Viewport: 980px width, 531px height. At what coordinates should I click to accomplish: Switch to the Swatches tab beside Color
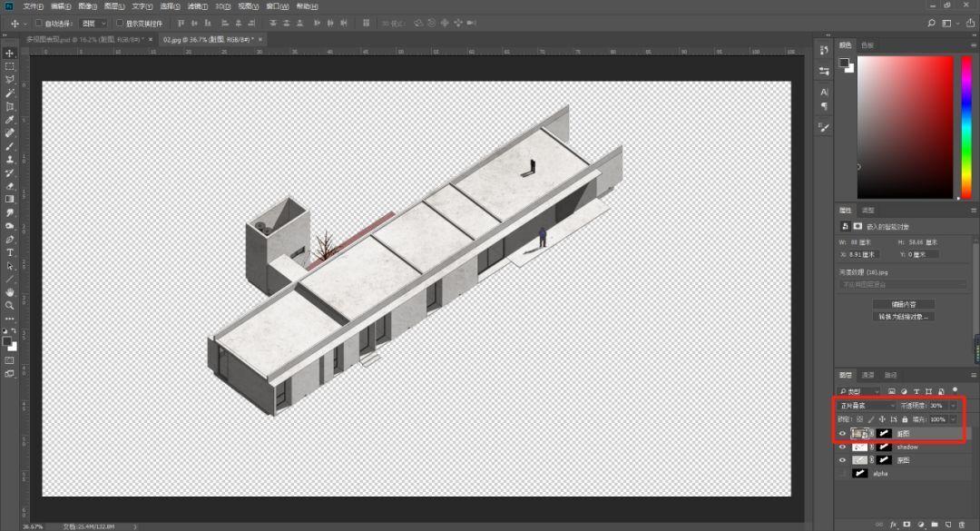(867, 45)
